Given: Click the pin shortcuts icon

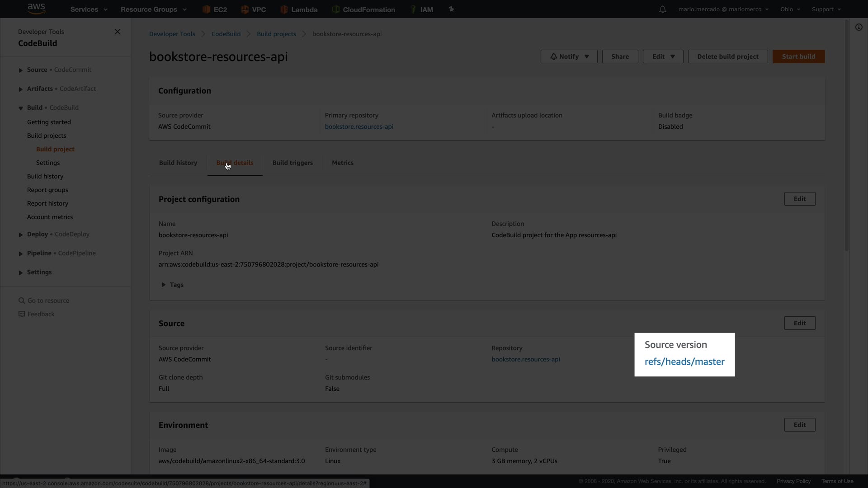Looking at the screenshot, I should click(x=451, y=9).
